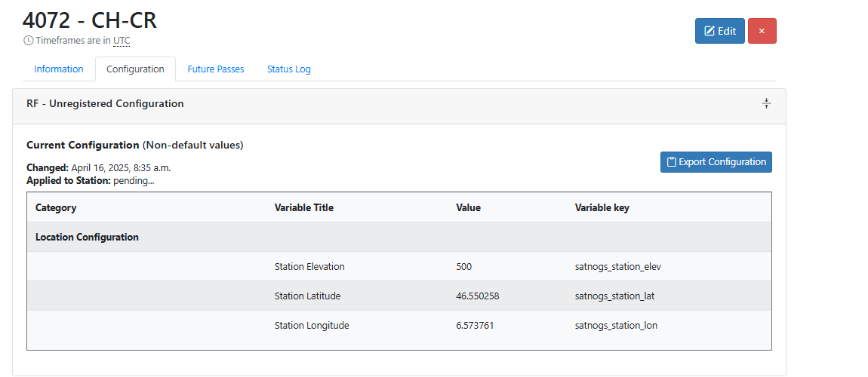Click the Station Elevation value 500
This screenshot has width=868, height=377.
coord(464,266)
